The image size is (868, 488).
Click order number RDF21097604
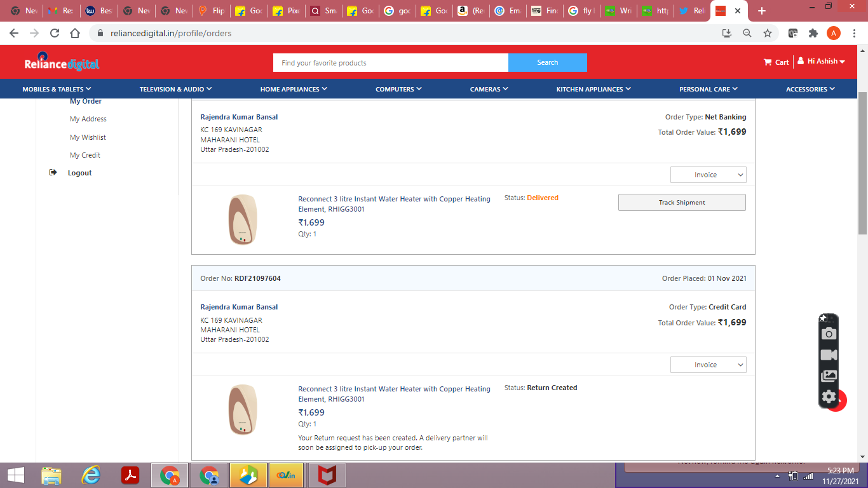257,278
